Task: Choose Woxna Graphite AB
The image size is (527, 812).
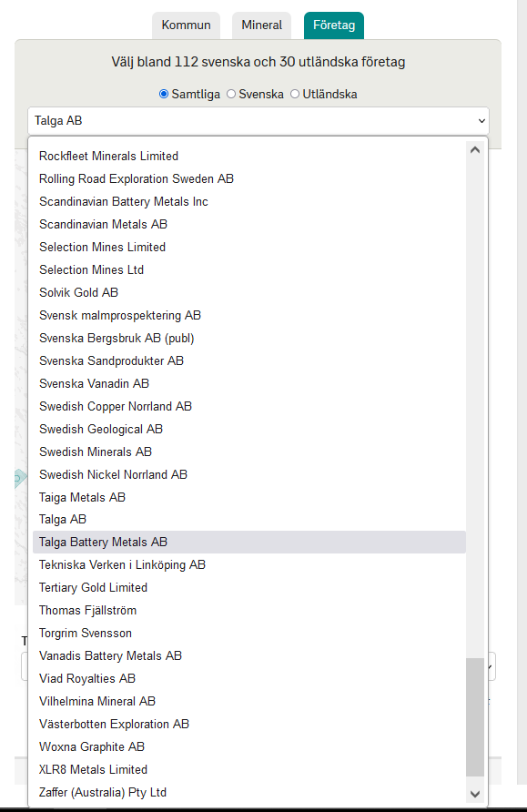Action: point(249,747)
